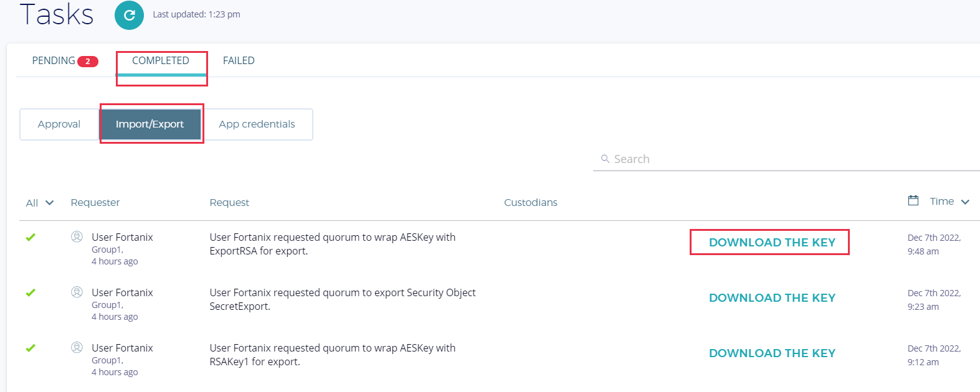Click the green checkmark of the ExportRSA task
The width and height of the screenshot is (980, 392).
[31, 237]
